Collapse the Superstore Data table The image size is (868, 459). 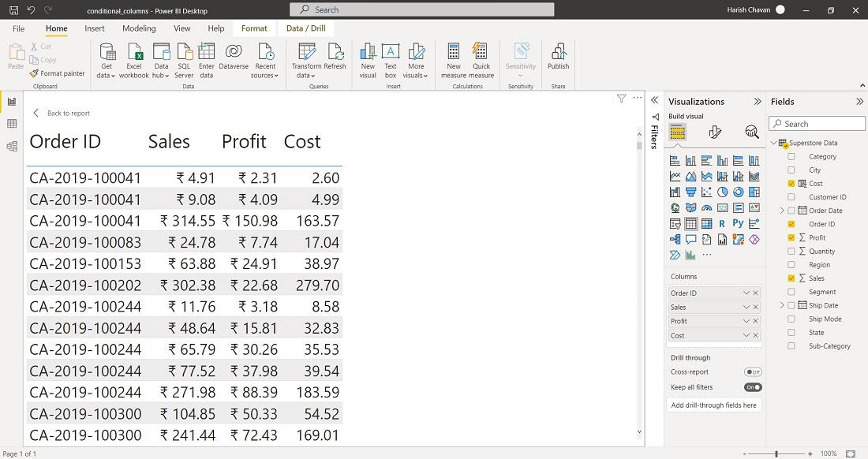pyautogui.click(x=773, y=144)
